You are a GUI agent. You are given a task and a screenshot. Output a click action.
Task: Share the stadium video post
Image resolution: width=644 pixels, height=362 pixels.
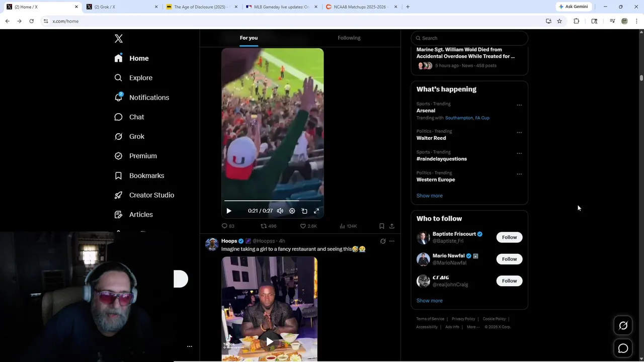coord(392,226)
